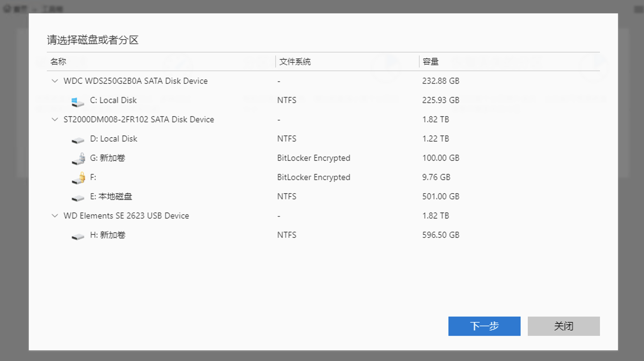This screenshot has height=361, width=644.
Task: Sort by the 容量 column header
Action: 430,62
